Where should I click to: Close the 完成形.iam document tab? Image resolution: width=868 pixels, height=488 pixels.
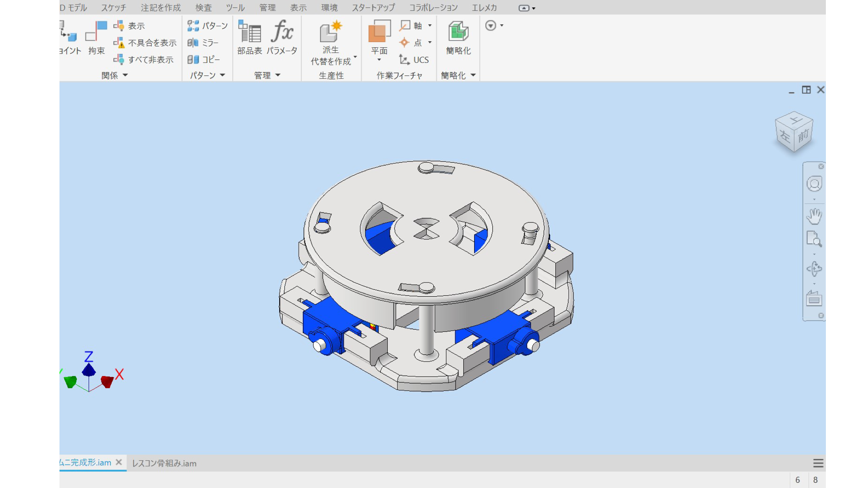tap(119, 462)
